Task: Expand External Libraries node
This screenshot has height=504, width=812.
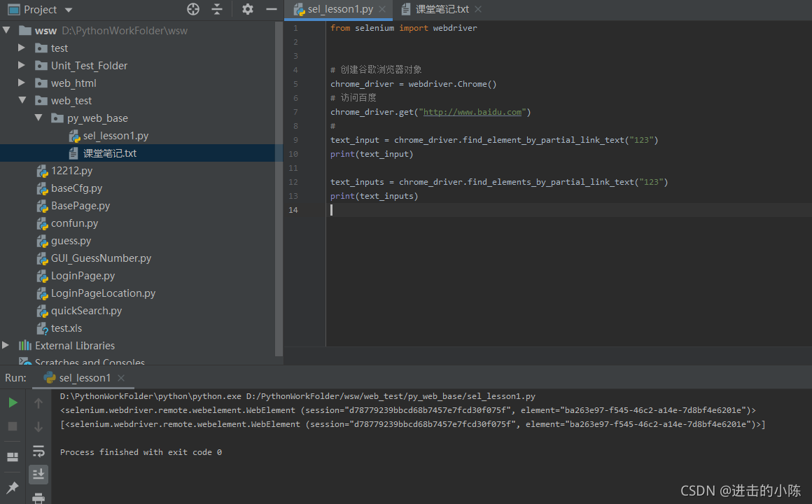Action: 6,345
